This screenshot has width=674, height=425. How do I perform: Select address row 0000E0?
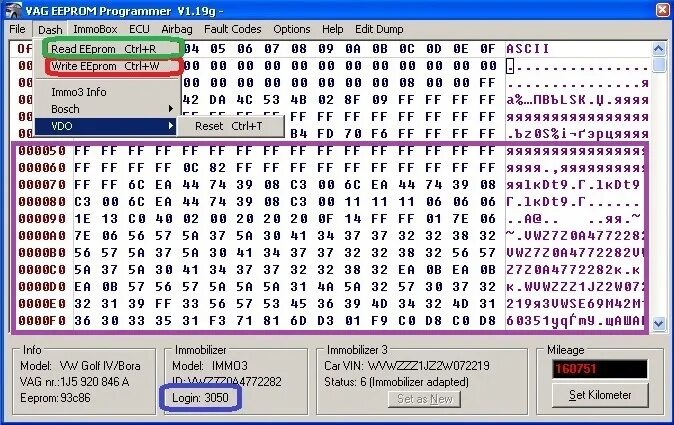(x=42, y=304)
